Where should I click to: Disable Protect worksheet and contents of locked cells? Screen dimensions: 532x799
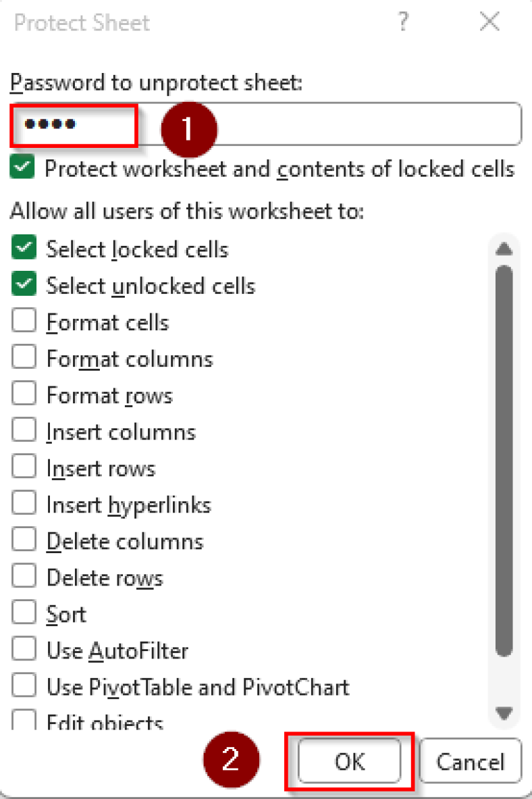click(x=22, y=167)
